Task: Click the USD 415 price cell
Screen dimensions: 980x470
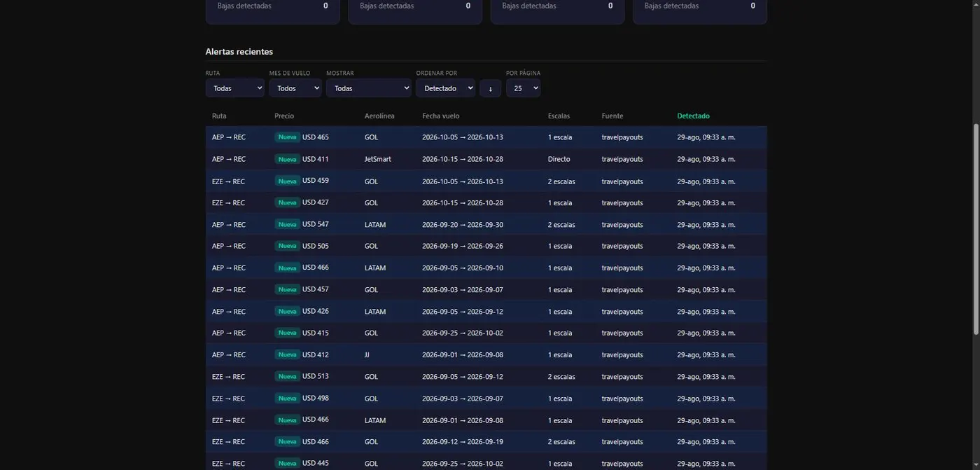Action: (316, 333)
